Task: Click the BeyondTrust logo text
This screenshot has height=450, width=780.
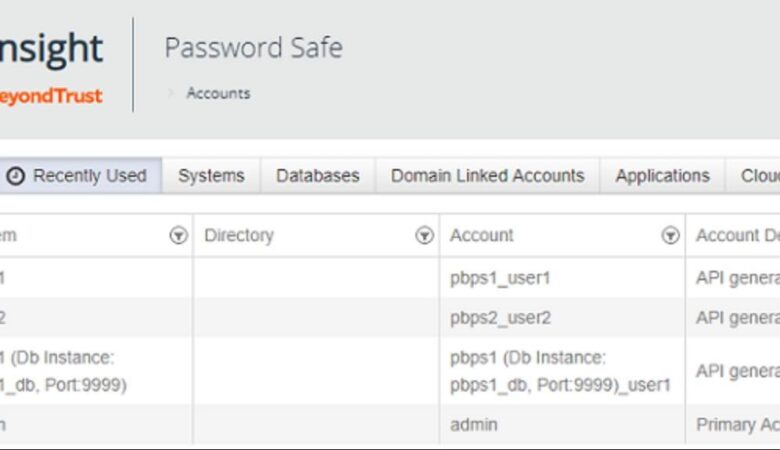Action: coord(51,96)
